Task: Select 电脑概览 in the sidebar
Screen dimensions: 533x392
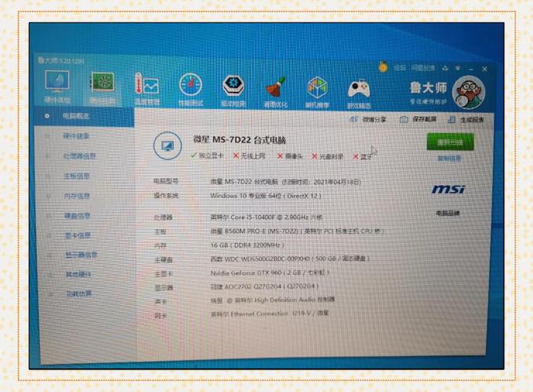Action: pyautogui.click(x=84, y=116)
